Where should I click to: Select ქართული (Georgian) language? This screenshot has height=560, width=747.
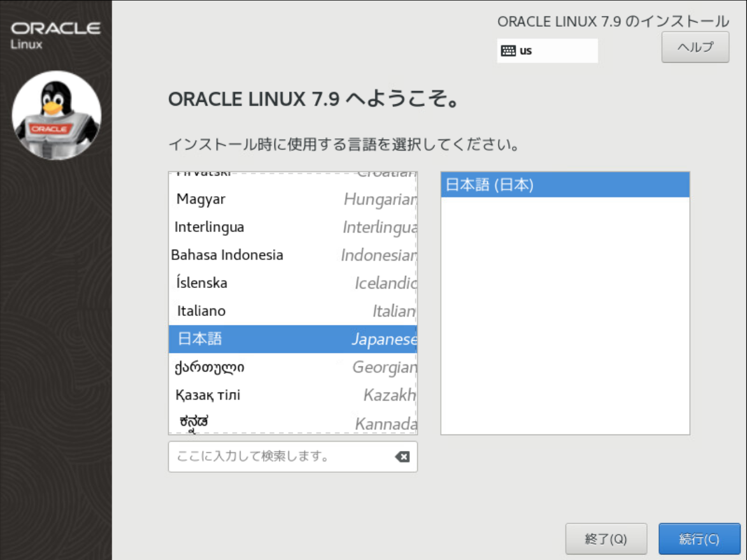click(x=292, y=368)
